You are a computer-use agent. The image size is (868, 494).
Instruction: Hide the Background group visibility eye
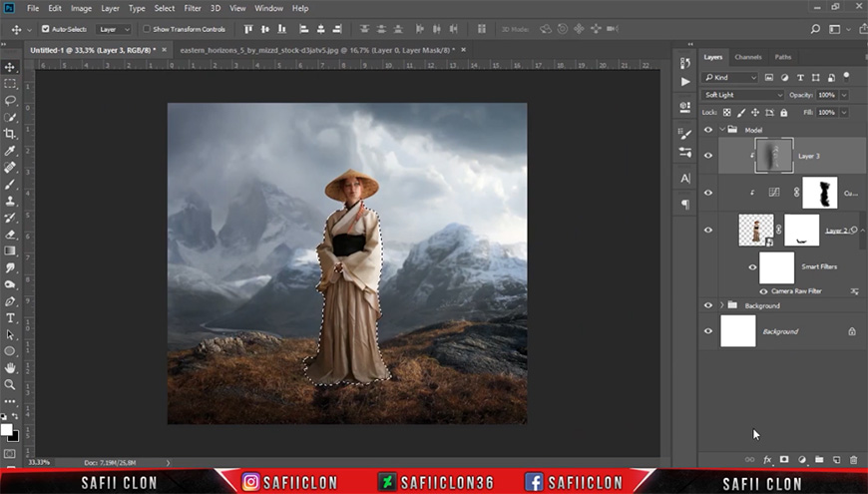[708, 305]
